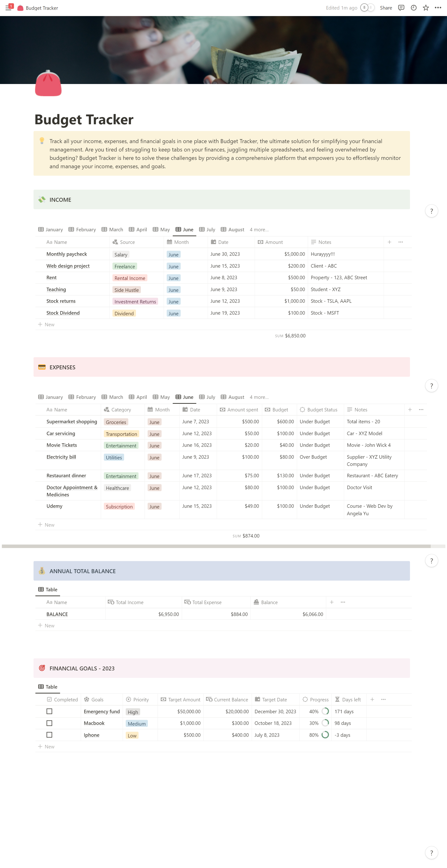
Task: Click the horizontal scrollbar below Expenses table
Action: [x=216, y=546]
